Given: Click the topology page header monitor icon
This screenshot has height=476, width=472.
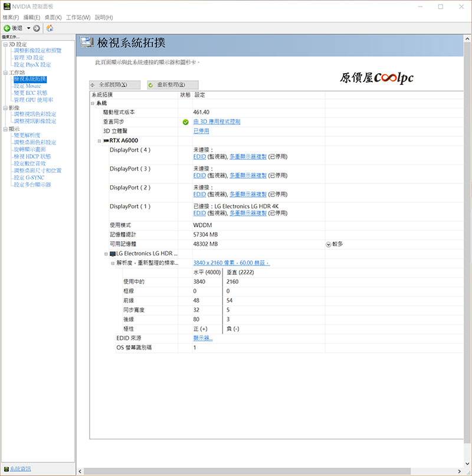Looking at the screenshot, I should coord(87,42).
